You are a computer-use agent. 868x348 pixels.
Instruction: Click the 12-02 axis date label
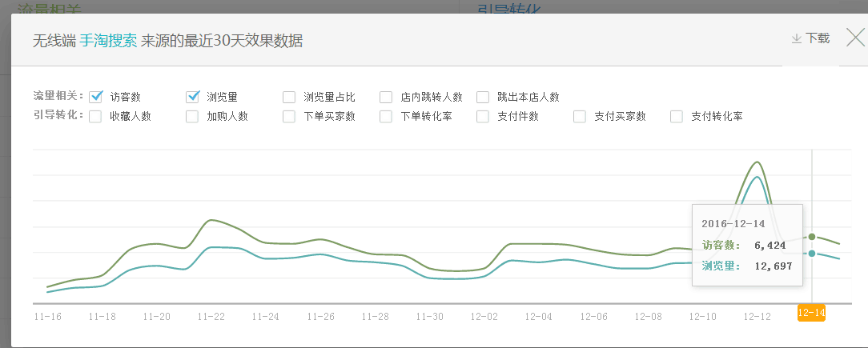pyautogui.click(x=484, y=317)
